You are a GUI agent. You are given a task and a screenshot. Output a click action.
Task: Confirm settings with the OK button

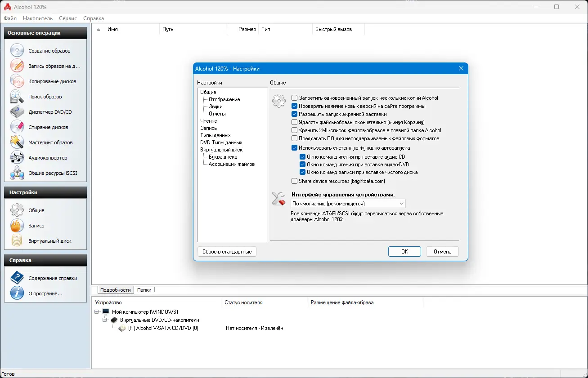tap(404, 252)
